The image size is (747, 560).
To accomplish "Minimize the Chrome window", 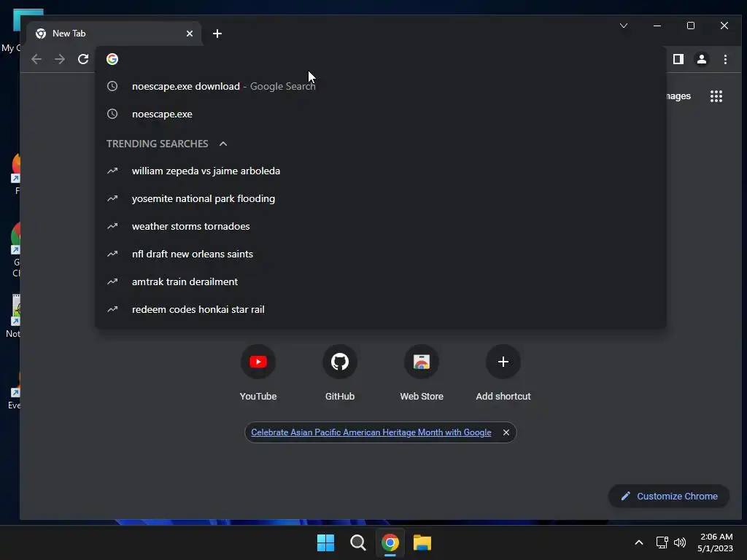I will tap(657, 26).
